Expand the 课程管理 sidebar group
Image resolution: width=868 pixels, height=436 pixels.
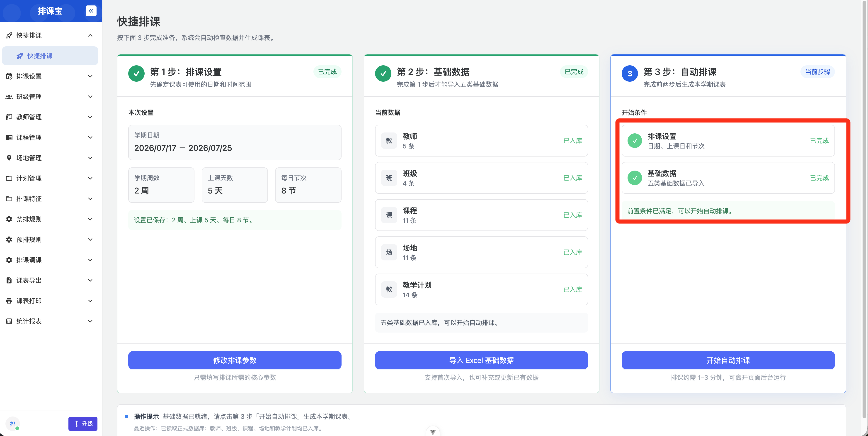pos(90,137)
